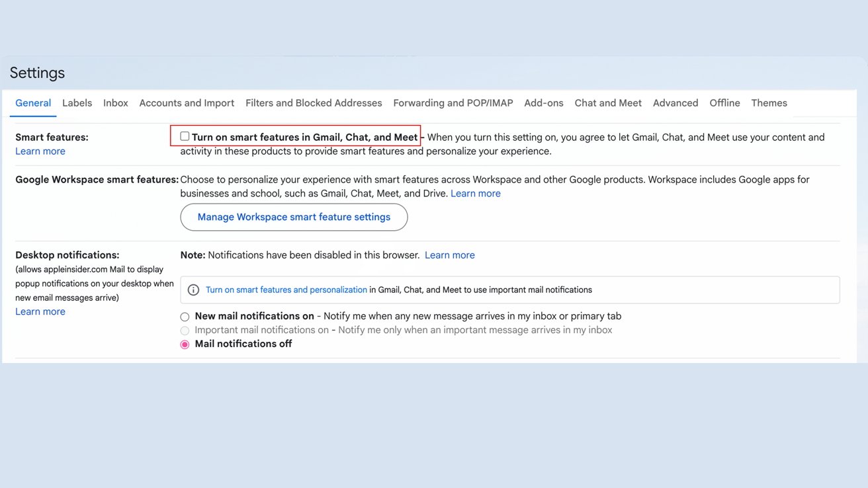The width and height of the screenshot is (868, 488).
Task: Select Mail notifications off radio button
Action: (185, 345)
